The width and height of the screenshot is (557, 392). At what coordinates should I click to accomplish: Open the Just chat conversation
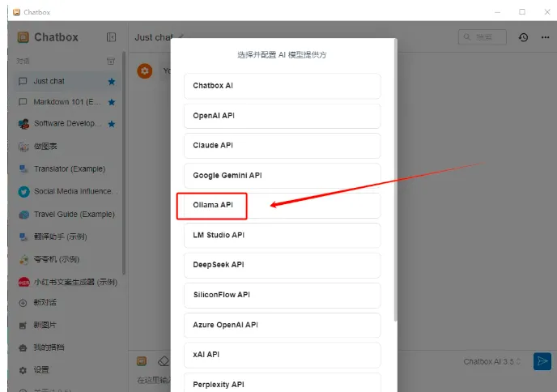pyautogui.click(x=67, y=81)
